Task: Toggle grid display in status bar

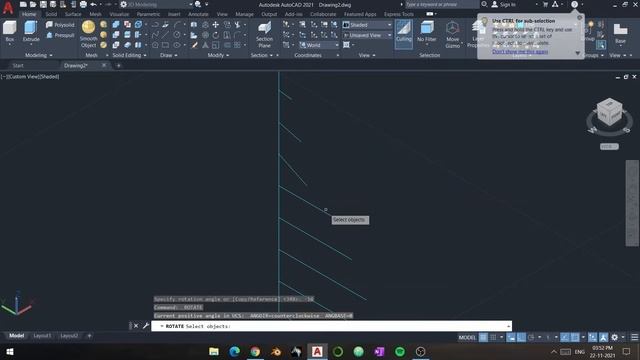Action: [483, 337]
